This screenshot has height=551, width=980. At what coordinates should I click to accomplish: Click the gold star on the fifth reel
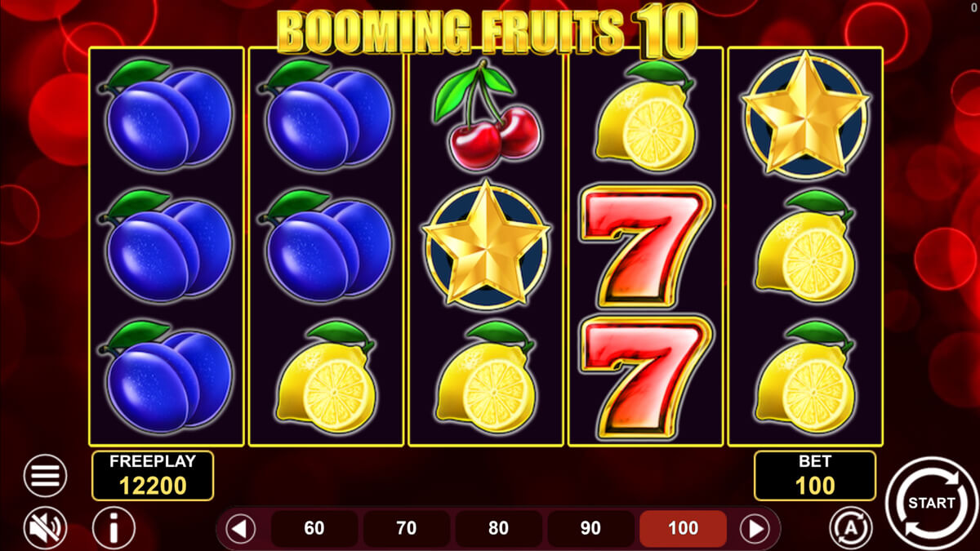point(804,114)
